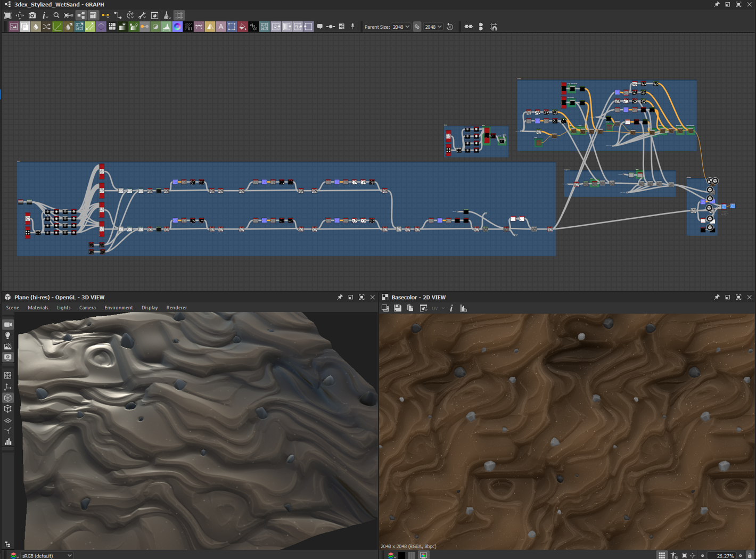Open the Environment menu in 3D view
This screenshot has height=559, width=756.
[x=119, y=308]
